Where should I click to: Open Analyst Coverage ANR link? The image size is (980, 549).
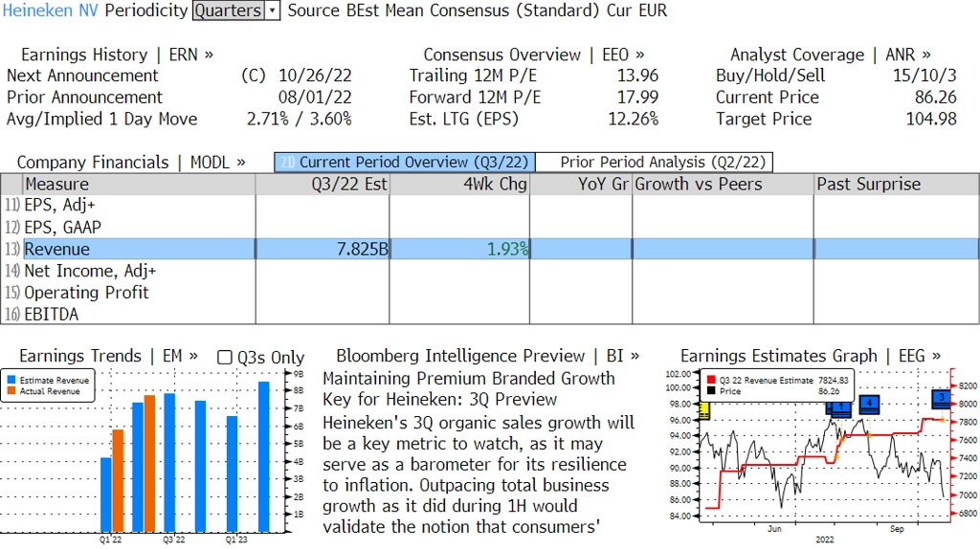click(830, 55)
